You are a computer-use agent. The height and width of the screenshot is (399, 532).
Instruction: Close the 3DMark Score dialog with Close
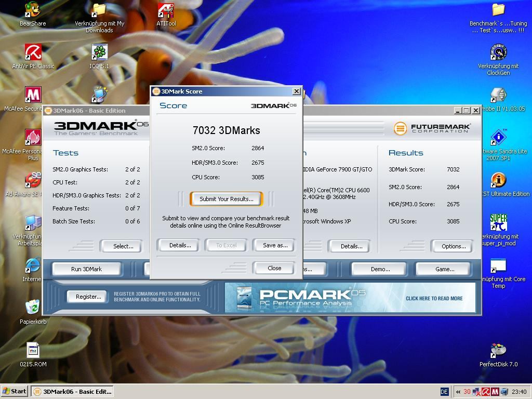click(274, 269)
